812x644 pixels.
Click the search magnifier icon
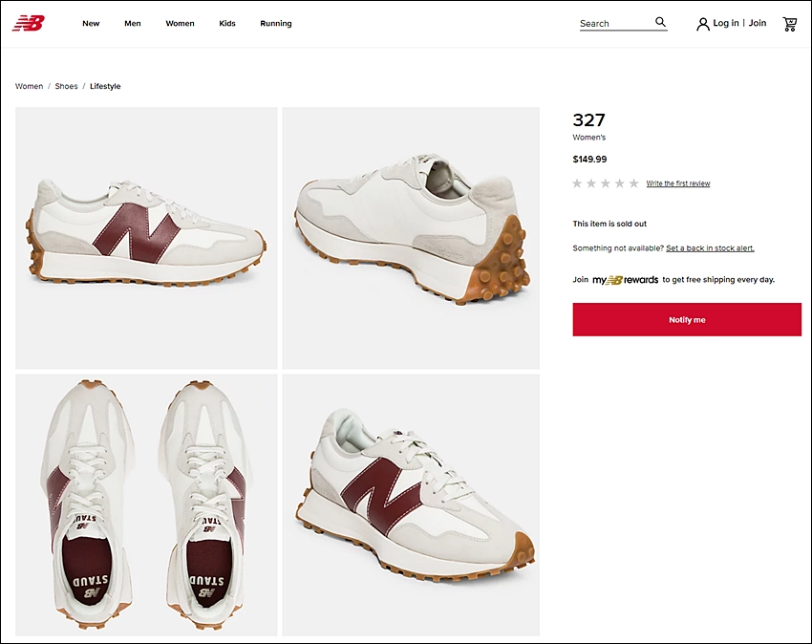(660, 22)
